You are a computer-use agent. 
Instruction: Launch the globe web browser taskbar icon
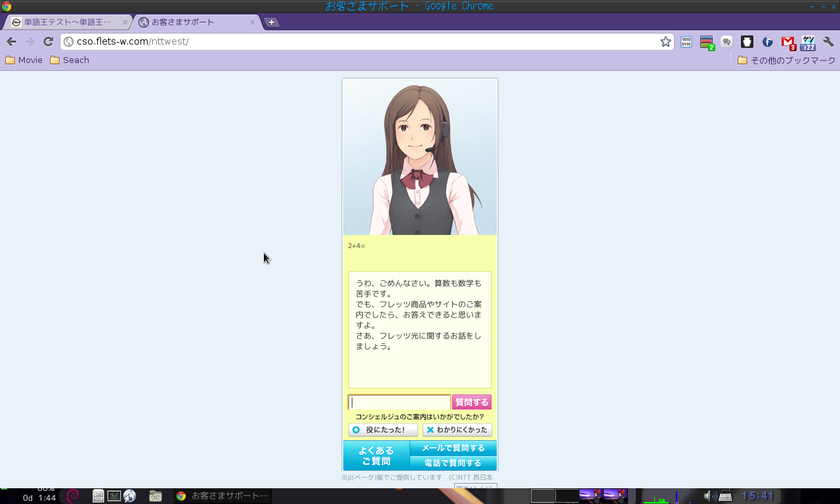click(129, 496)
